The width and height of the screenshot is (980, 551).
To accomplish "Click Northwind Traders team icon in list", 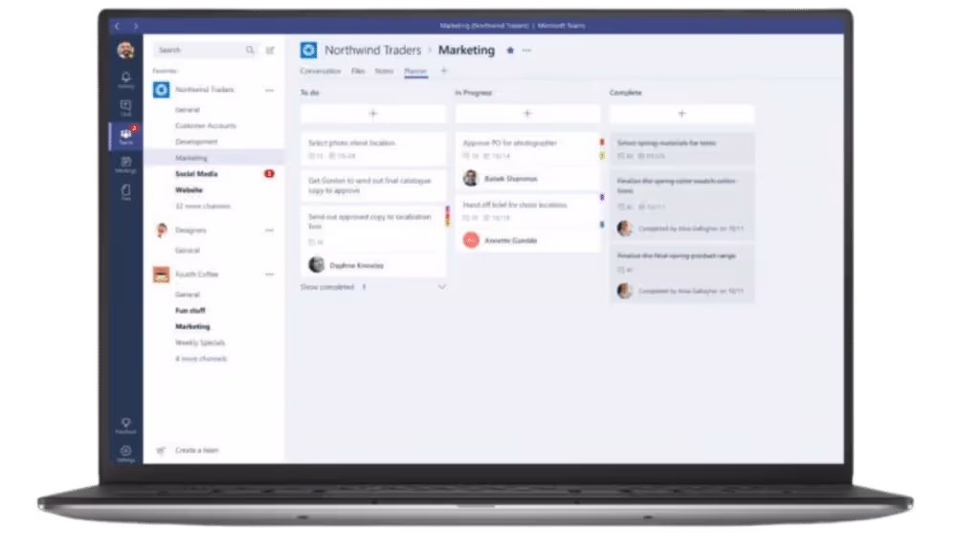I will point(161,89).
